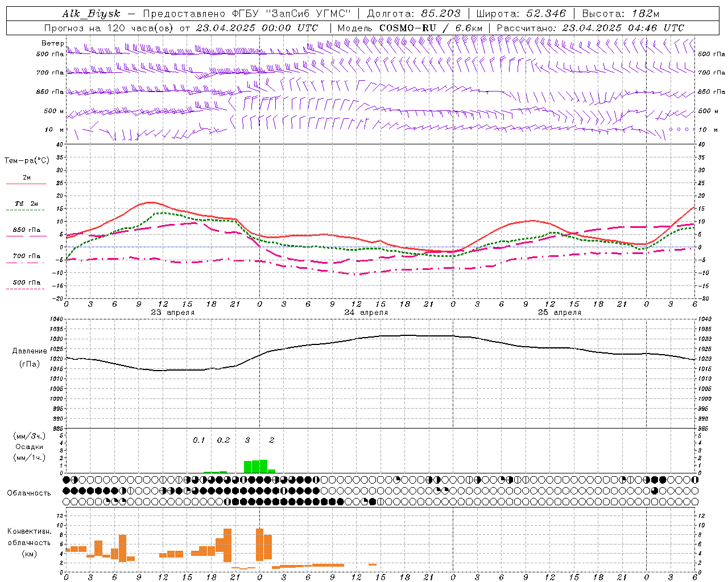
Task: Click the solid line sample under "2м" legend
Action: point(26,184)
